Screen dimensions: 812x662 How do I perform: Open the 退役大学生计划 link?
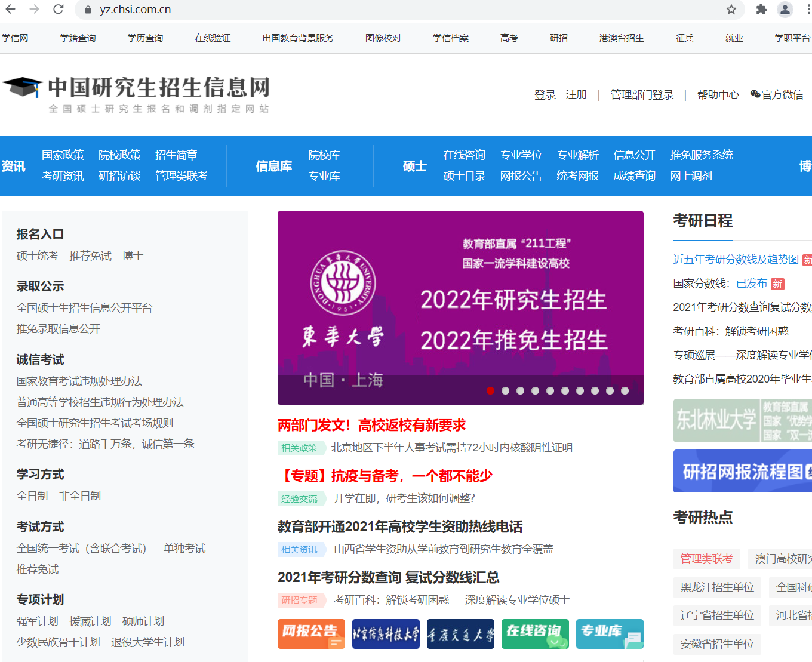[x=147, y=642]
